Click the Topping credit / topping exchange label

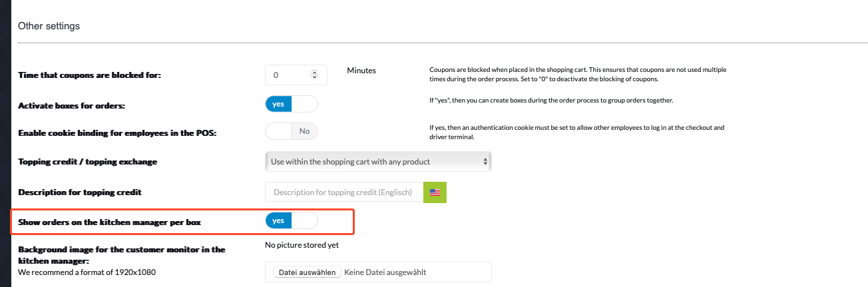pos(88,162)
